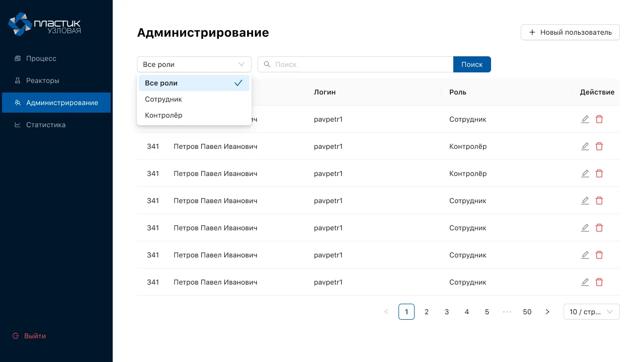The height and width of the screenshot is (362, 644).
Task: Open the Статистика section in the sidebar
Action: pyautogui.click(x=46, y=125)
